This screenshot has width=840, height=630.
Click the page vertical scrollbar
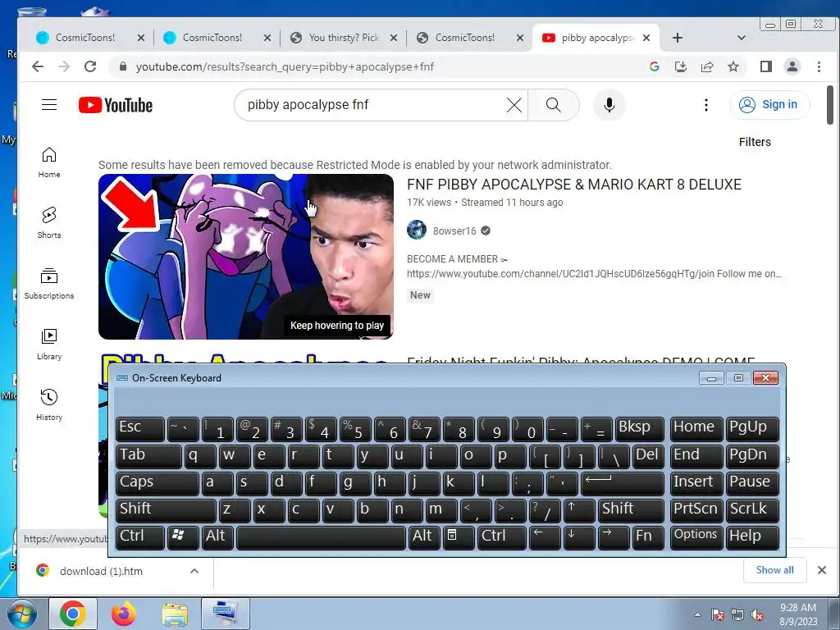830,105
